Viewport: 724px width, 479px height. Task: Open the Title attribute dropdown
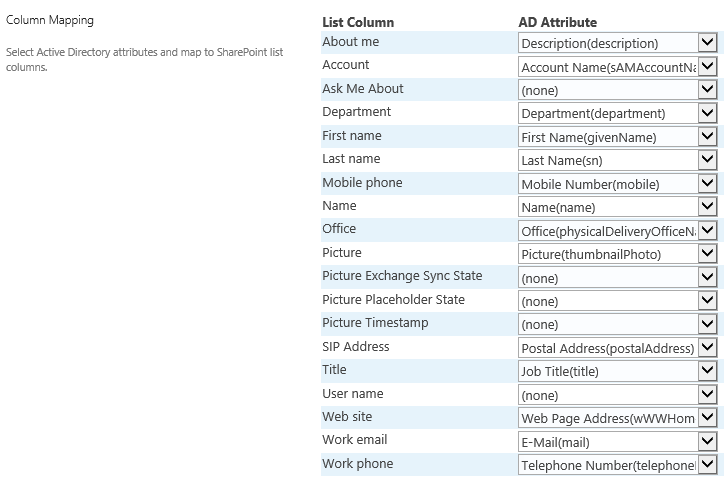708,371
